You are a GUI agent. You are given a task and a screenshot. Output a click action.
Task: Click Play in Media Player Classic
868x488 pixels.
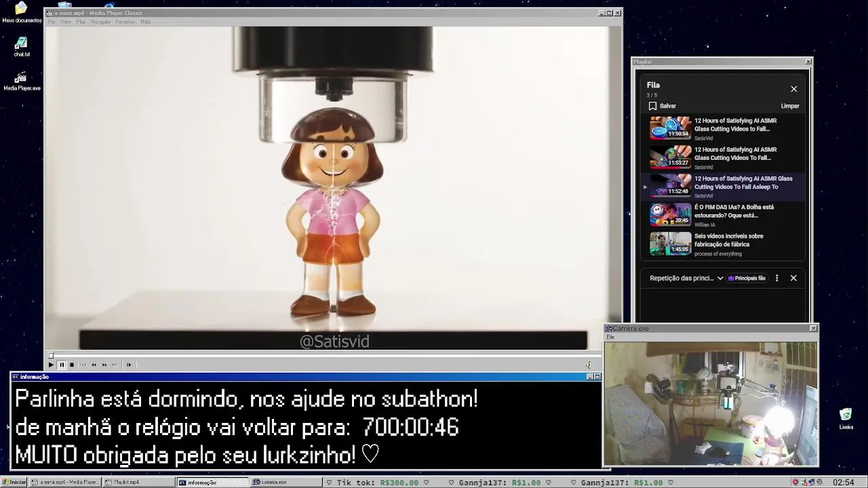click(x=51, y=365)
